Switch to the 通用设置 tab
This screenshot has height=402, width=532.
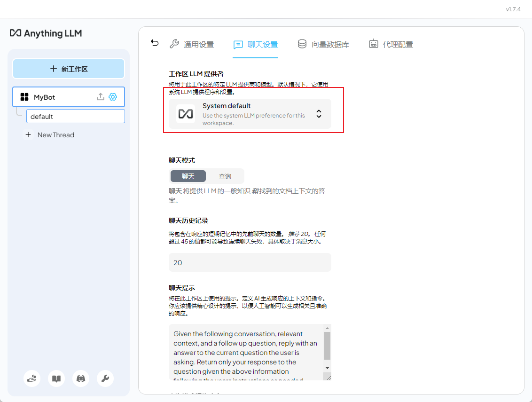click(x=192, y=44)
